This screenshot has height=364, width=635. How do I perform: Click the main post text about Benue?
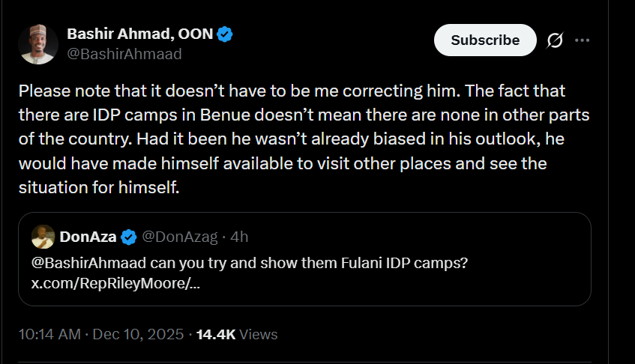(x=292, y=139)
